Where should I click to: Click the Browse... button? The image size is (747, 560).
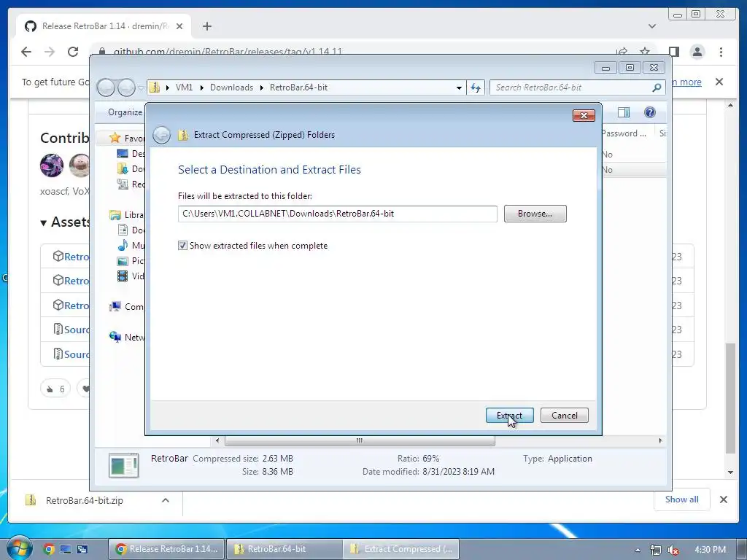pyautogui.click(x=535, y=214)
